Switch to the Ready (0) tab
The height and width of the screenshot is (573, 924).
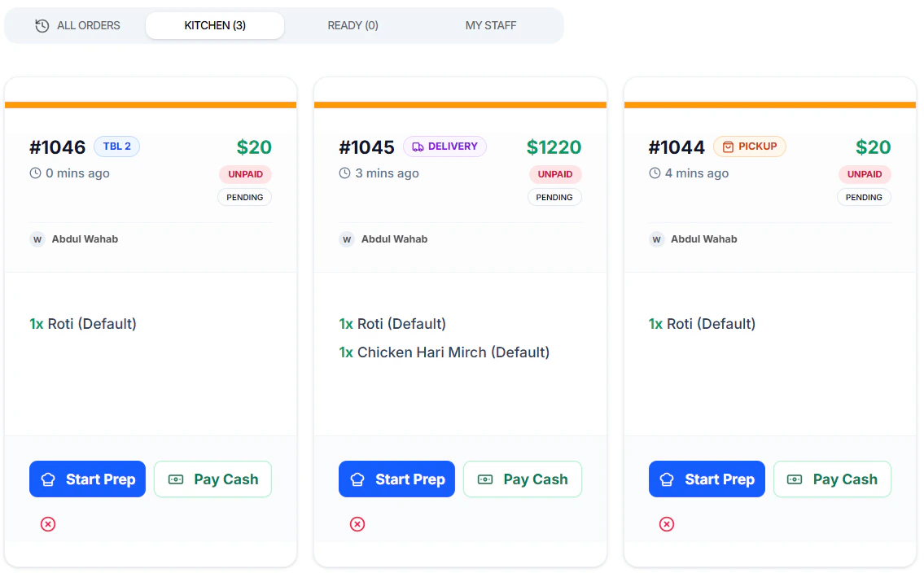(x=353, y=26)
